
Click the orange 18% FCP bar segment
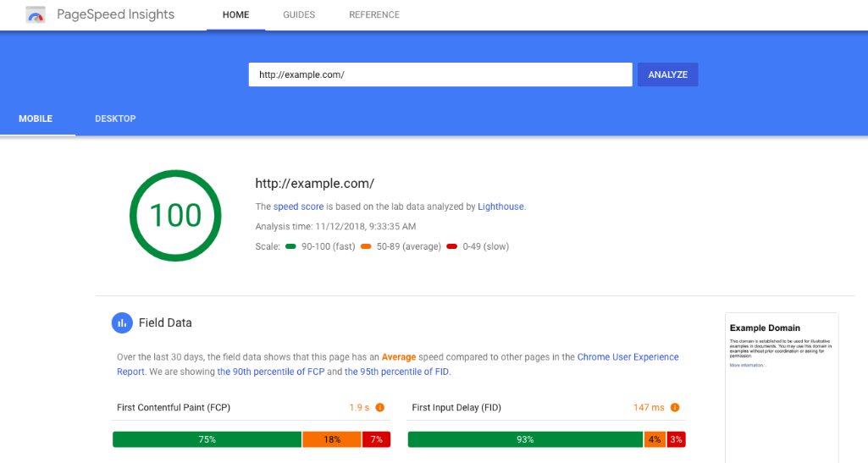coord(332,439)
